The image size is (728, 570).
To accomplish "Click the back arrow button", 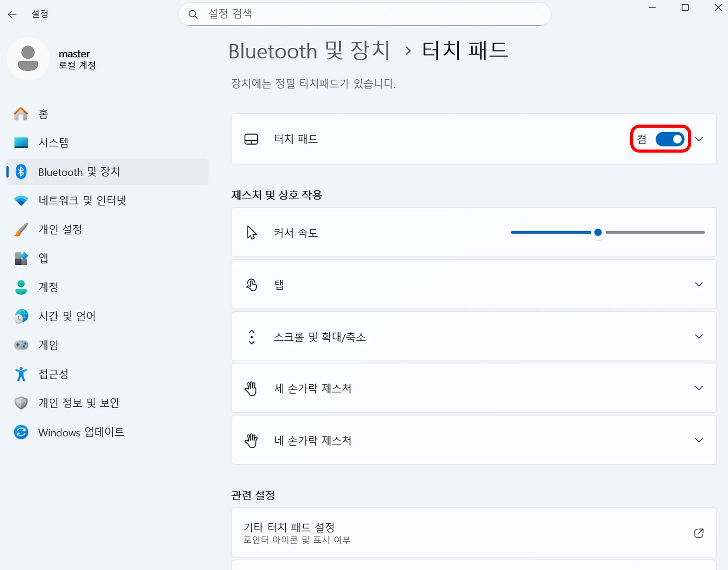I will click(13, 14).
